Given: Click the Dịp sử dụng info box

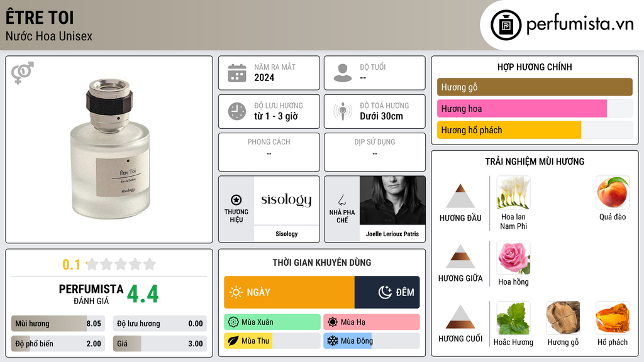Looking at the screenshot, I should (375, 152).
